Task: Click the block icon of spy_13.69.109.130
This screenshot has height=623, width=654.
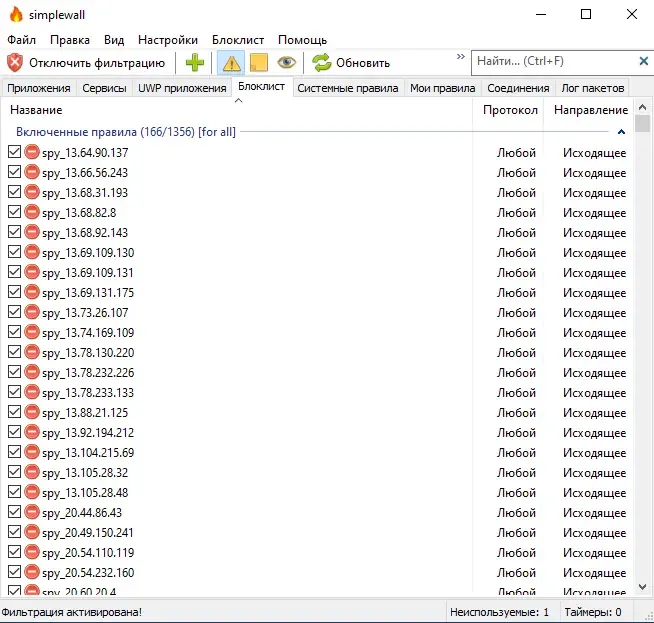Action: click(x=32, y=252)
